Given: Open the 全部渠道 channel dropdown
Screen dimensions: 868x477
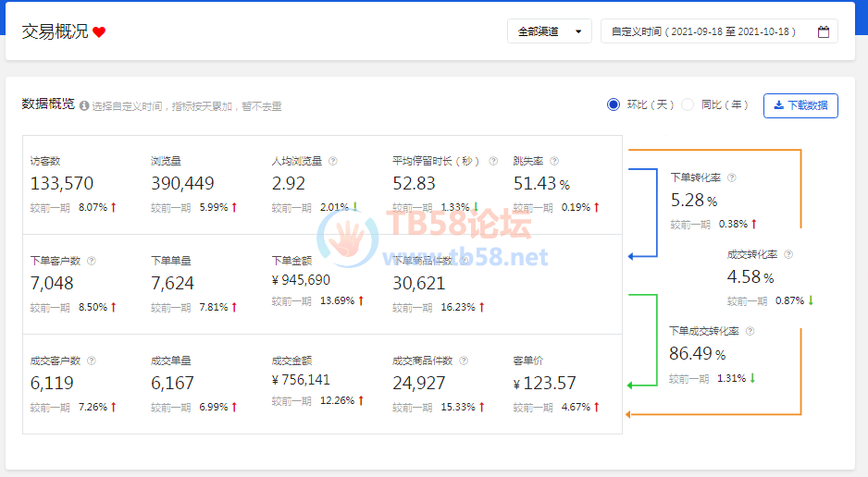Looking at the screenshot, I should coord(549,31).
